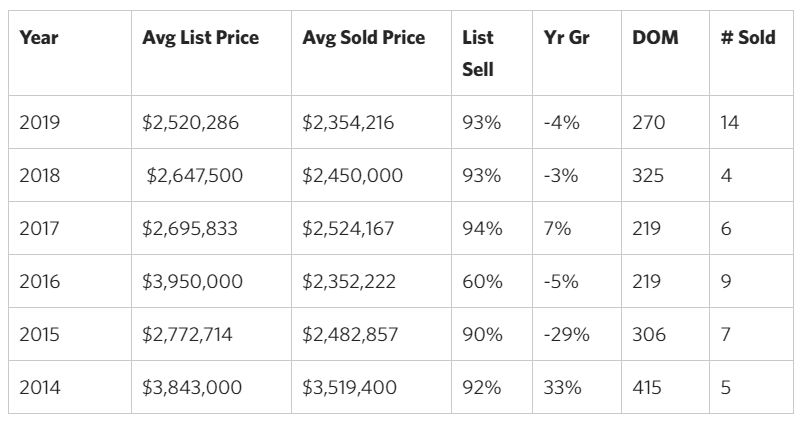
Task: Select the $3,519,400 sold price cell
Action: click(352, 388)
